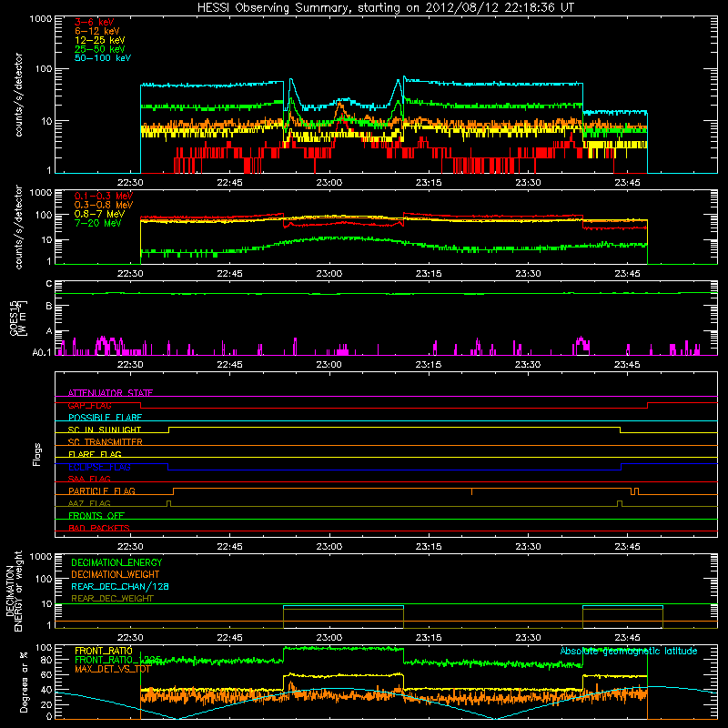Select the ATTENUATOR_STATE flag label
This screenshot has width=728, height=728.
pos(110,393)
